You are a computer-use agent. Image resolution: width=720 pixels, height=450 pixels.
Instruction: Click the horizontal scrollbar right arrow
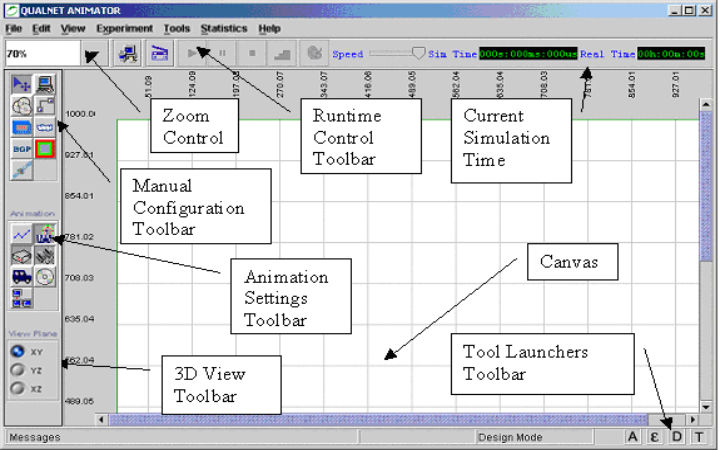pos(692,419)
